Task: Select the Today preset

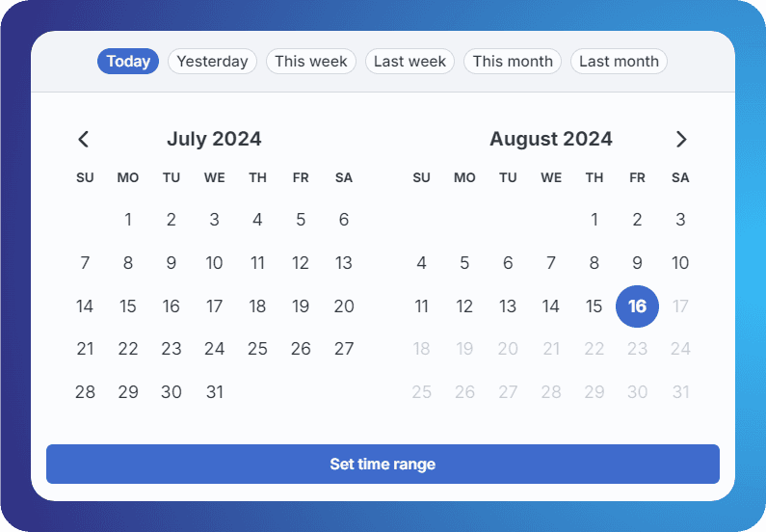Action: 128,62
